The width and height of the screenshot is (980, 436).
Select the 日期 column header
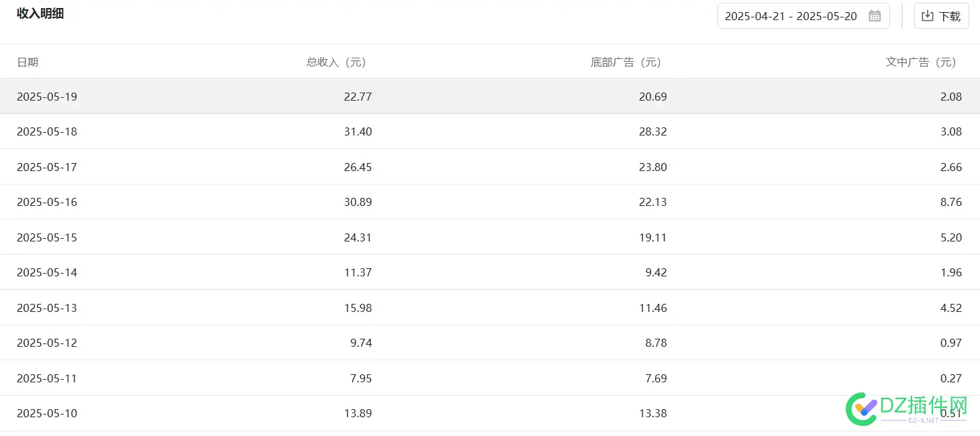tap(28, 62)
